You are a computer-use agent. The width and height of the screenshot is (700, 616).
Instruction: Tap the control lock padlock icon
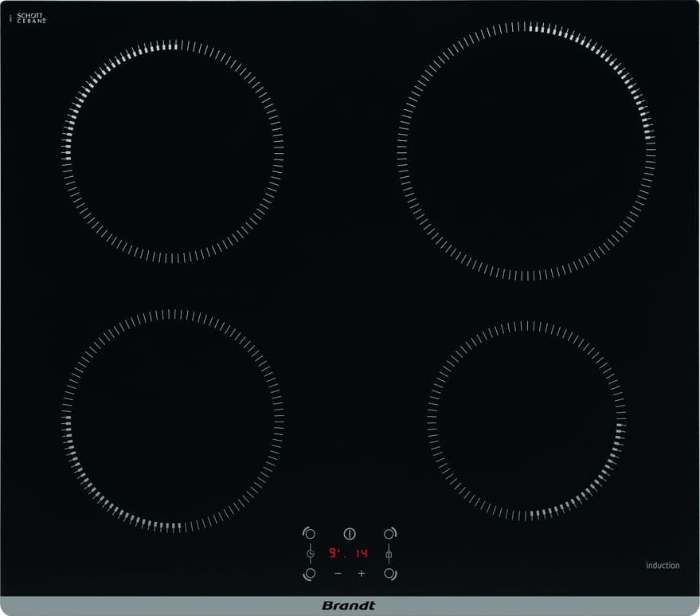click(x=389, y=555)
